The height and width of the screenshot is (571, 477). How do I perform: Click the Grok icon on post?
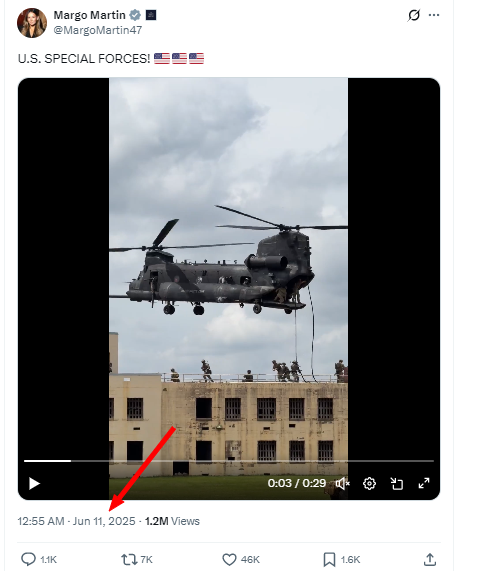[414, 15]
